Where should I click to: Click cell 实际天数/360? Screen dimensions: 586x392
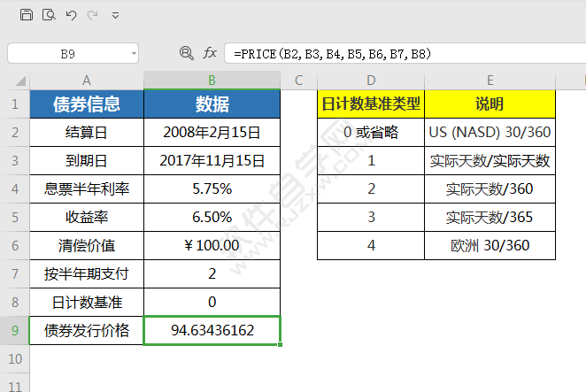tap(490, 189)
